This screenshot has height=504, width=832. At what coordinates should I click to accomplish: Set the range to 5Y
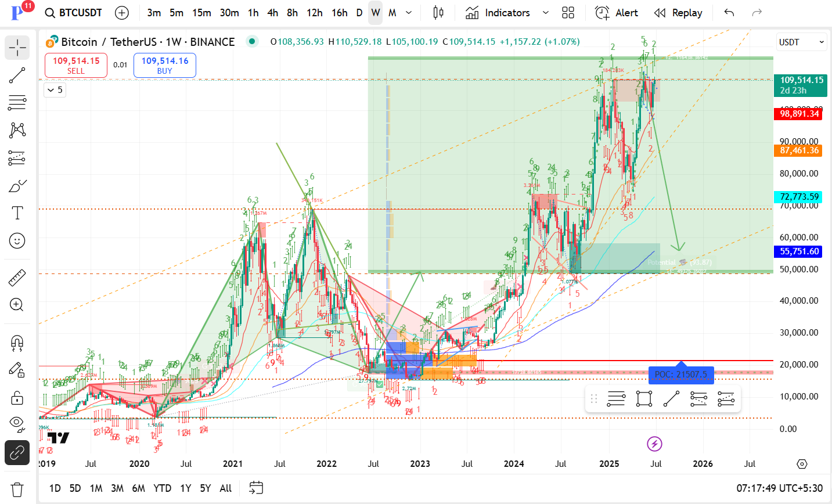click(206, 488)
